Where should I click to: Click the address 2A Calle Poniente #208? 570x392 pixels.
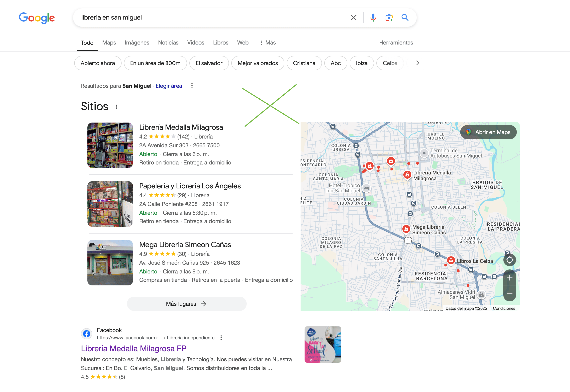pos(168,204)
